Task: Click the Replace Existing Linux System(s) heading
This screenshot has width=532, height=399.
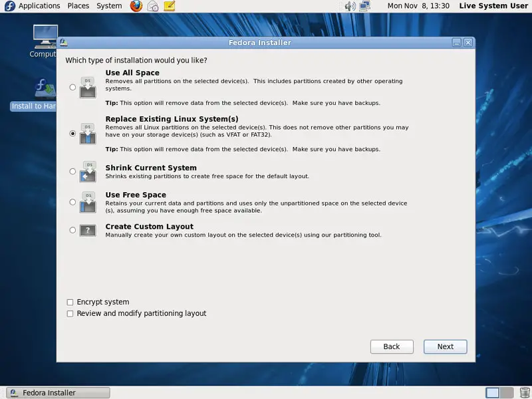Action: pyautogui.click(x=172, y=119)
